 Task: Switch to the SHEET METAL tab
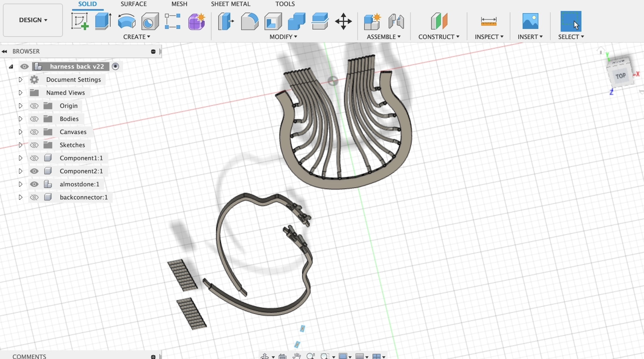click(x=230, y=4)
